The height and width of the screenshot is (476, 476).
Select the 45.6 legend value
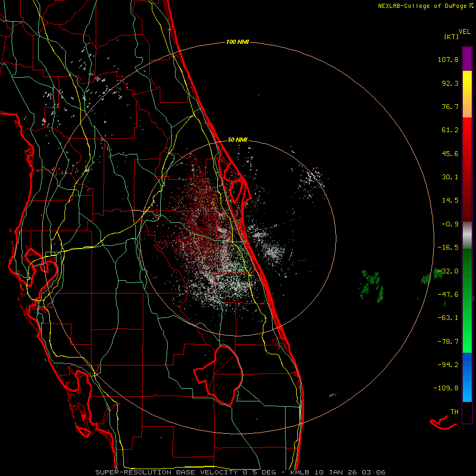pos(450,153)
